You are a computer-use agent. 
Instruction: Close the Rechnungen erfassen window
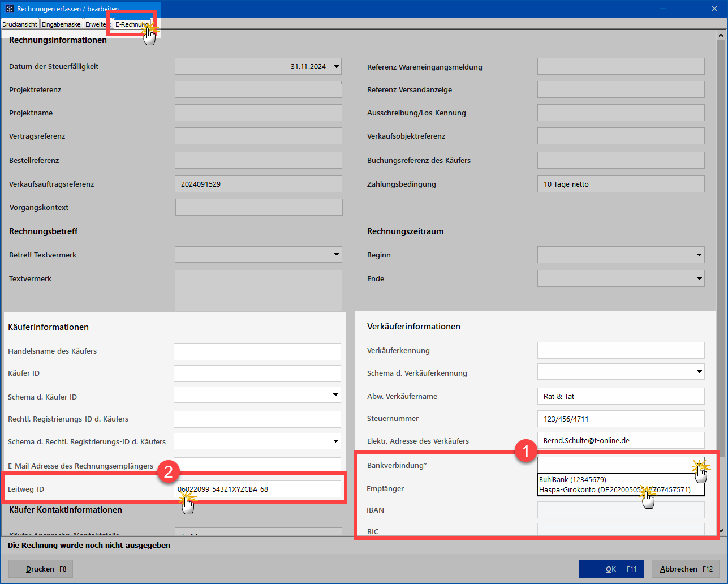coord(714,8)
